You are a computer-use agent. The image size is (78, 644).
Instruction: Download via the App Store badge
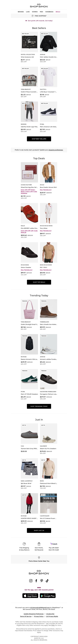30,596
